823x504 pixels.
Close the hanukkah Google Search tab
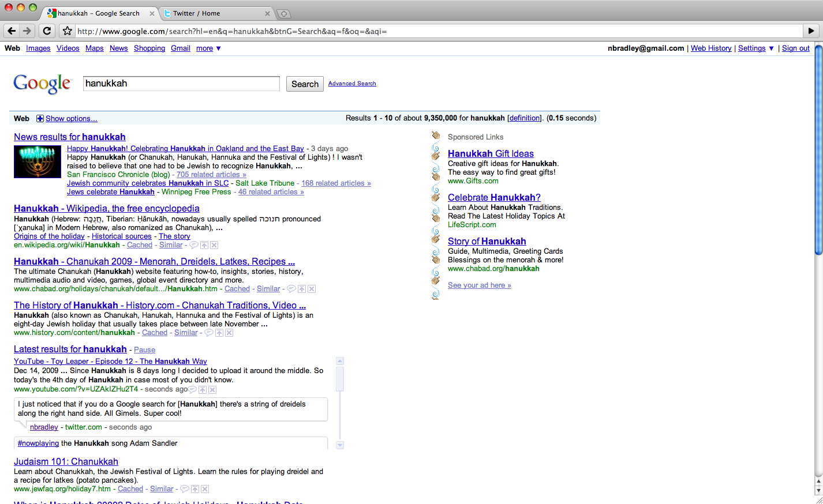(152, 13)
